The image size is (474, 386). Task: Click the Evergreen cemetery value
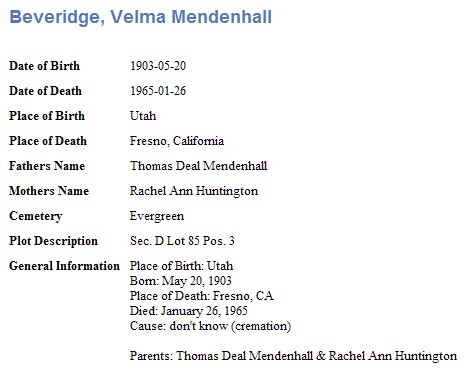point(157,216)
